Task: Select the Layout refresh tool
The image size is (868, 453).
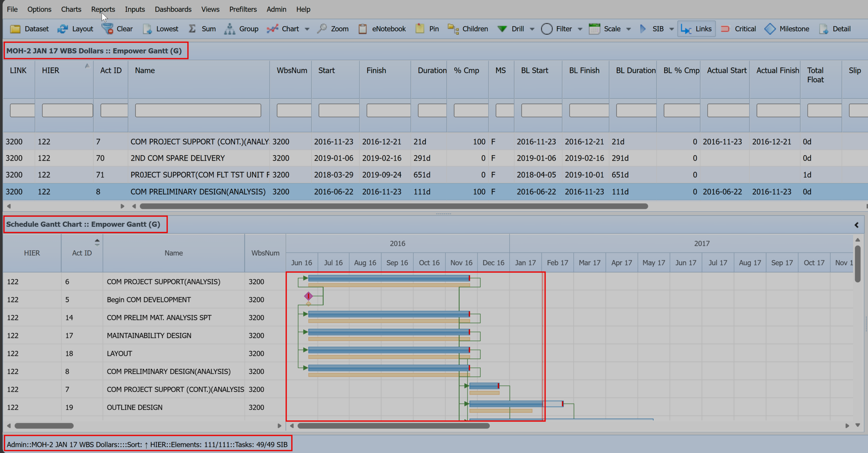Action: tap(75, 29)
